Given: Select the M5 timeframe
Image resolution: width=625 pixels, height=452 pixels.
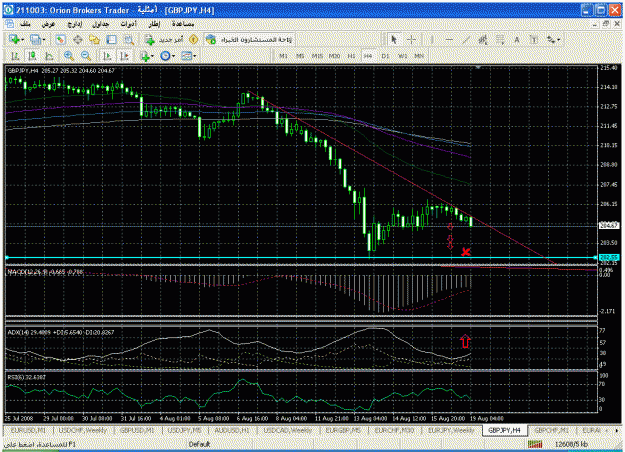Looking at the screenshot, I should (300, 56).
